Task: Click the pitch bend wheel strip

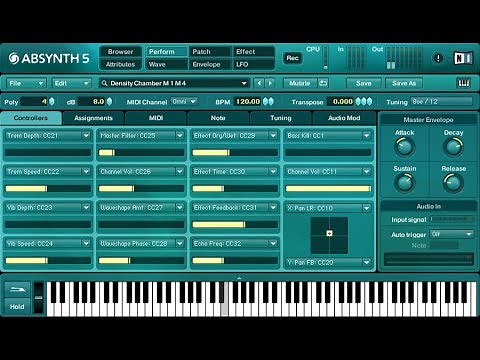Action: [39, 298]
